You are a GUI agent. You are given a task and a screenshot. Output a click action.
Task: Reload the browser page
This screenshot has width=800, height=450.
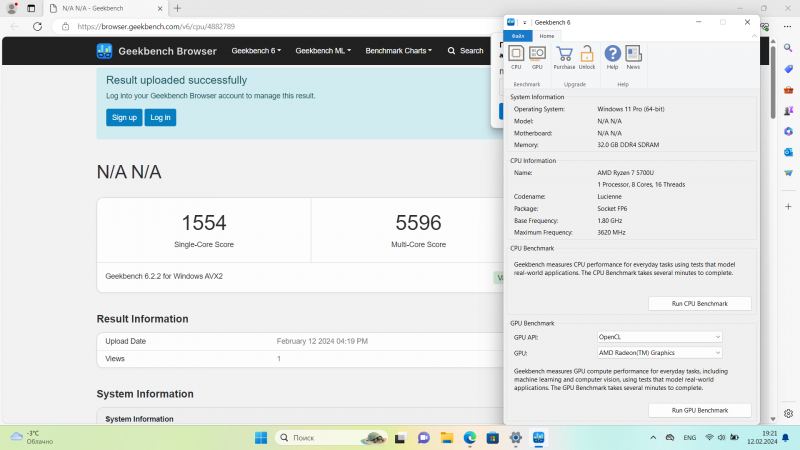(37, 27)
